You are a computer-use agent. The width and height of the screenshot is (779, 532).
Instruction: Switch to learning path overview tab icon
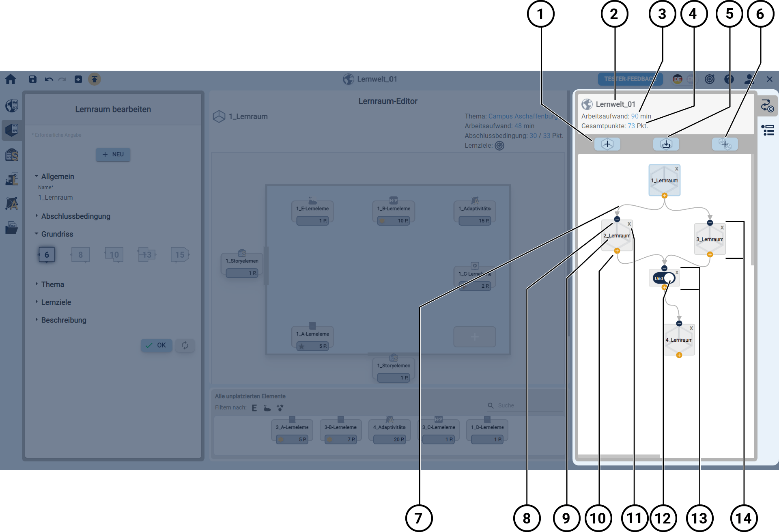[767, 106]
